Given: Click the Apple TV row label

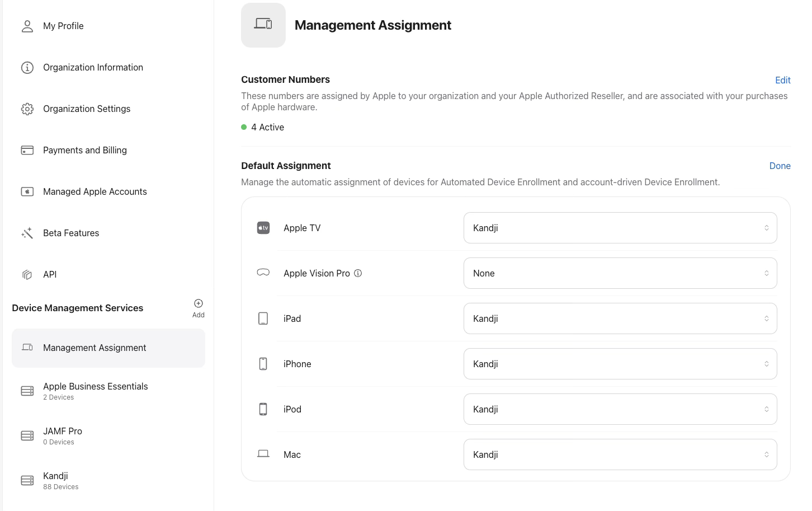Looking at the screenshot, I should pos(302,228).
